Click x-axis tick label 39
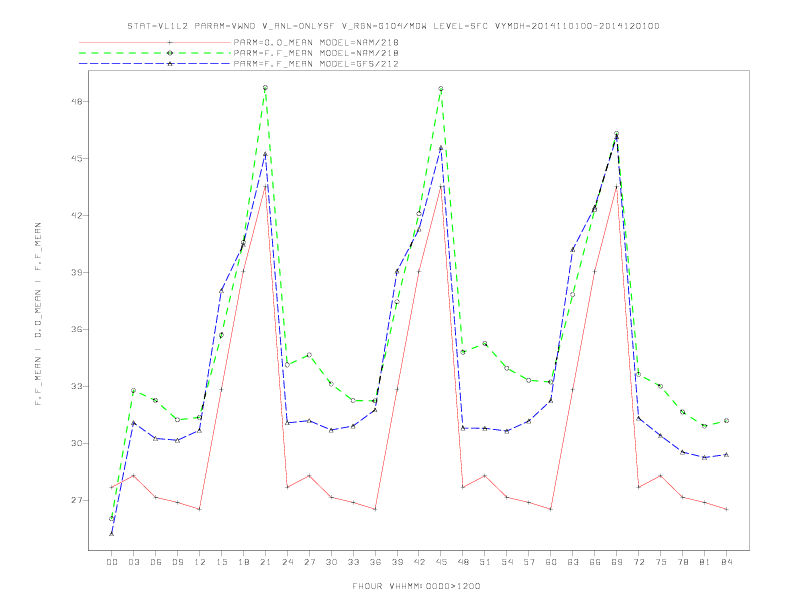Image resolution: width=792 pixels, height=612 pixels. (x=397, y=562)
